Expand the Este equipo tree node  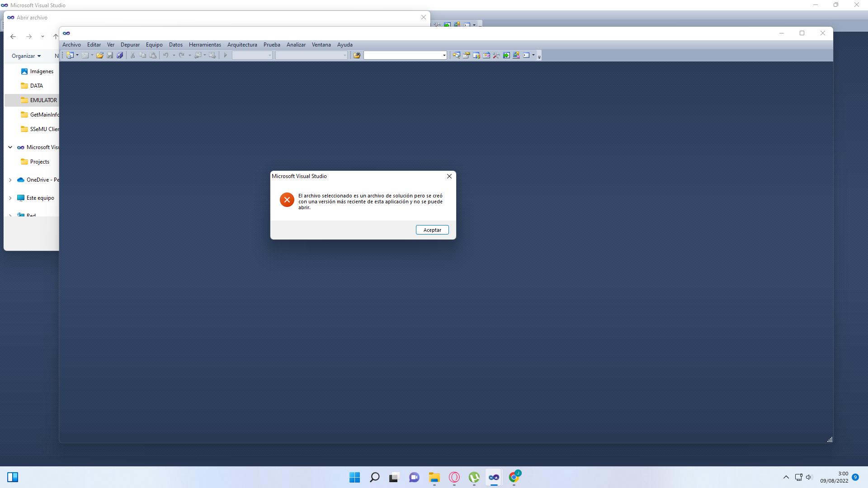pyautogui.click(x=10, y=198)
